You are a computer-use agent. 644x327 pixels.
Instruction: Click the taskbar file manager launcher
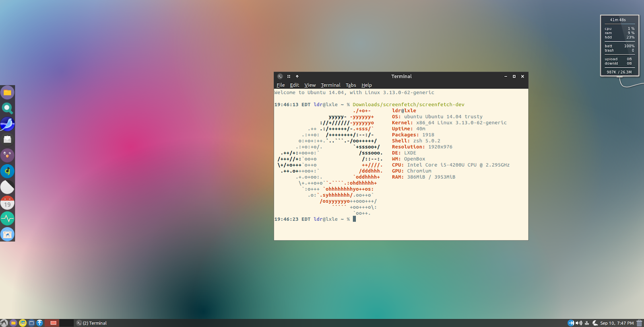pos(13,323)
